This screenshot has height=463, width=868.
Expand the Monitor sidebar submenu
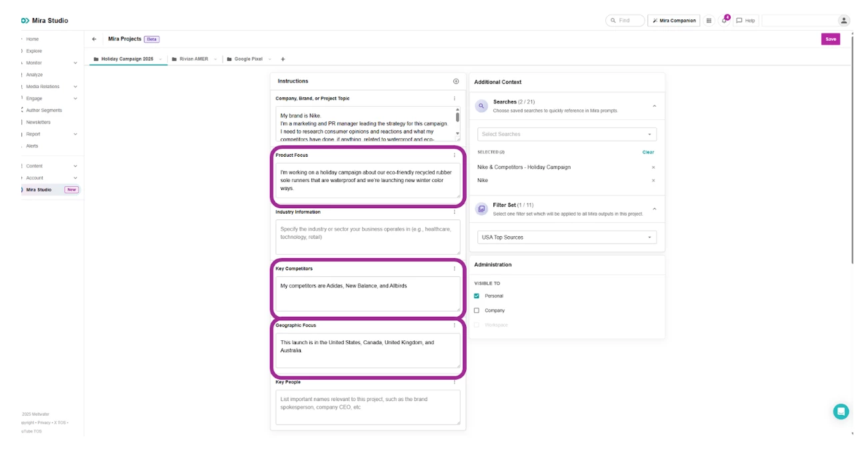pos(75,63)
